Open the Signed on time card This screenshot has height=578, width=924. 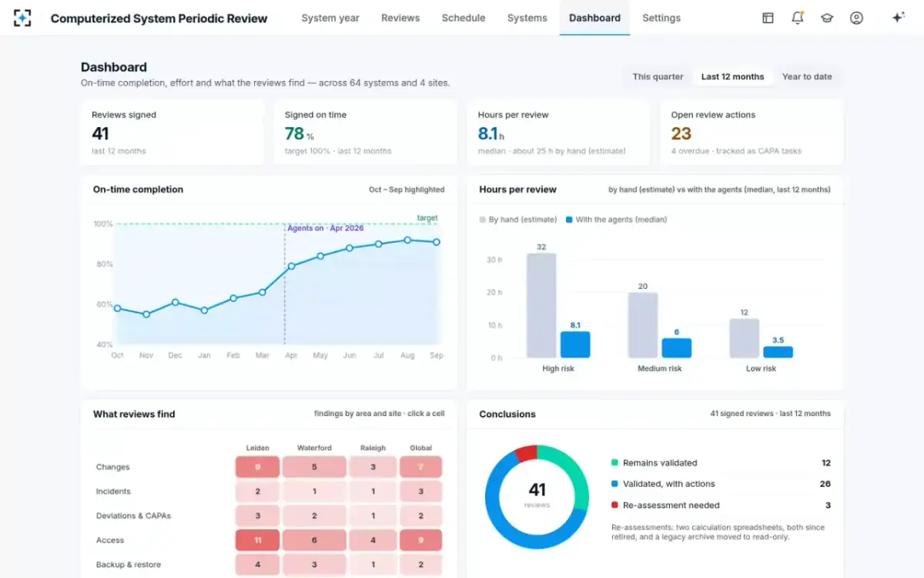click(x=366, y=132)
